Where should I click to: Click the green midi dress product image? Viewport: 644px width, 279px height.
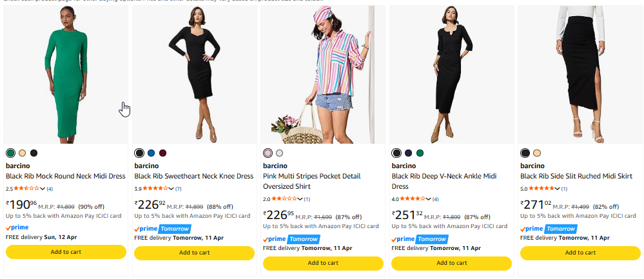click(66, 74)
